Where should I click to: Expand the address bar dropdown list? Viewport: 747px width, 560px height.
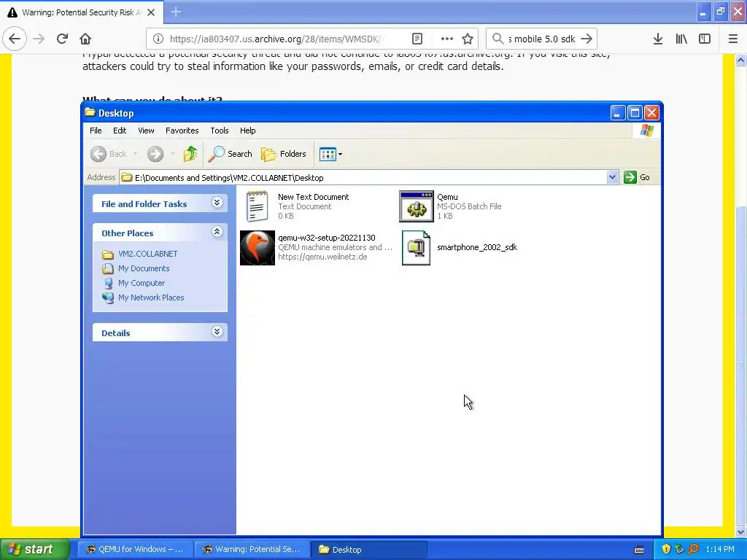(x=612, y=178)
